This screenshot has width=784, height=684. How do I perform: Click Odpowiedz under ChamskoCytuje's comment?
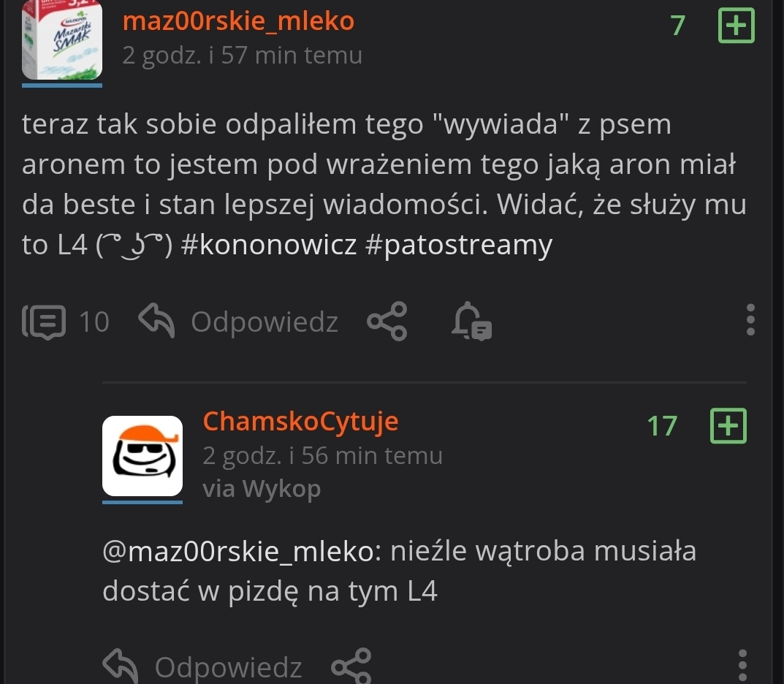pyautogui.click(x=228, y=667)
